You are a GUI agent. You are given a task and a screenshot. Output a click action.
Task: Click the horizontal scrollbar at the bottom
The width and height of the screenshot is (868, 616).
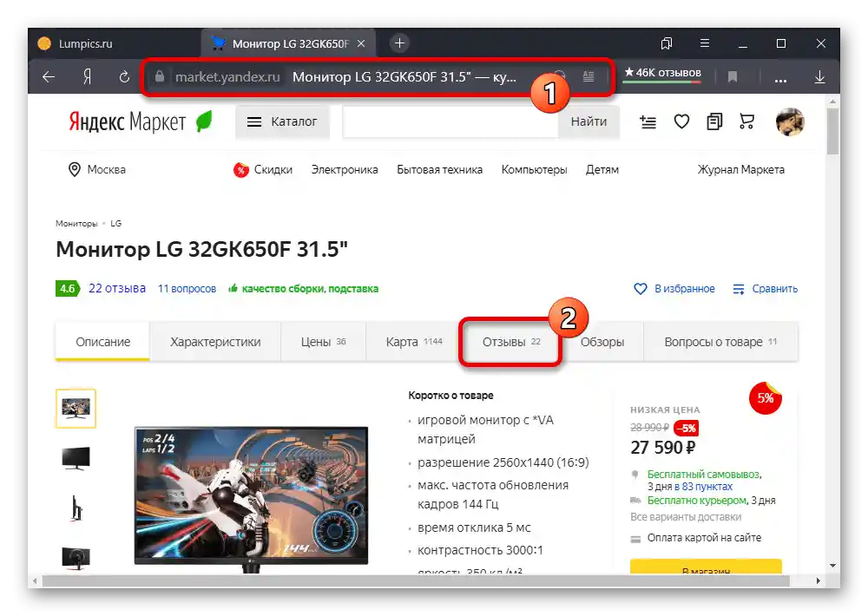coord(416,580)
